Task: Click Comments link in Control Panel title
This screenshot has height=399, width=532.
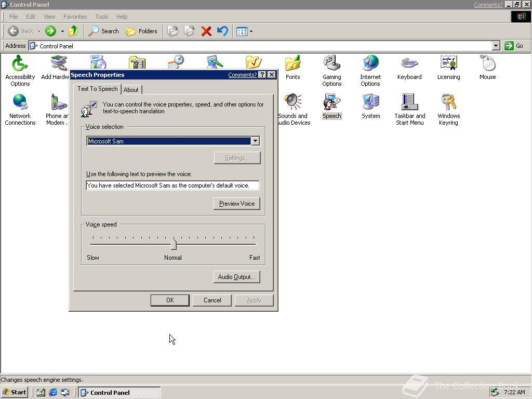Action: [488, 5]
